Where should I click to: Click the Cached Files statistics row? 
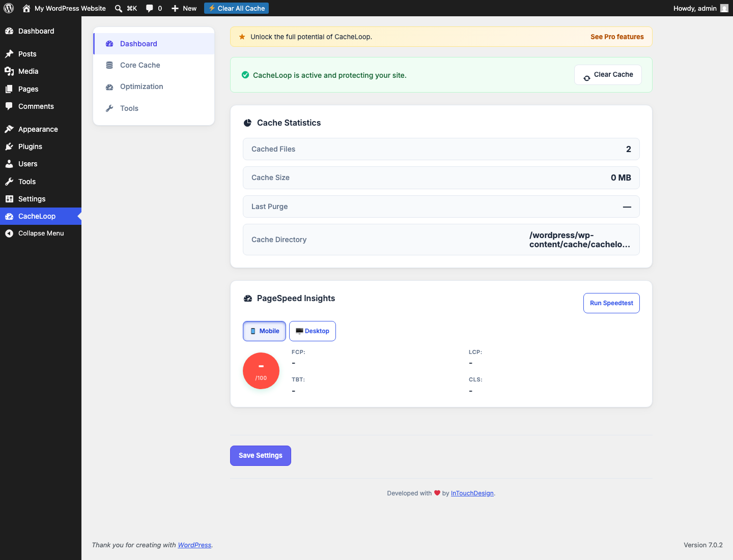pos(441,149)
